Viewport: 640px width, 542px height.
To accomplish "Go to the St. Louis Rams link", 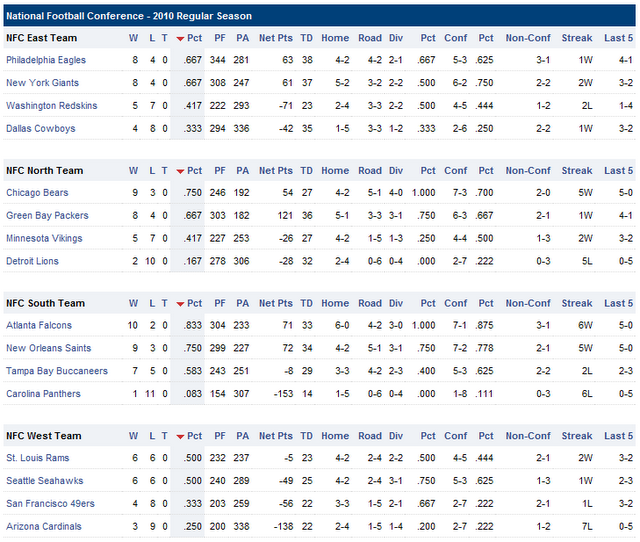I will coord(37,458).
